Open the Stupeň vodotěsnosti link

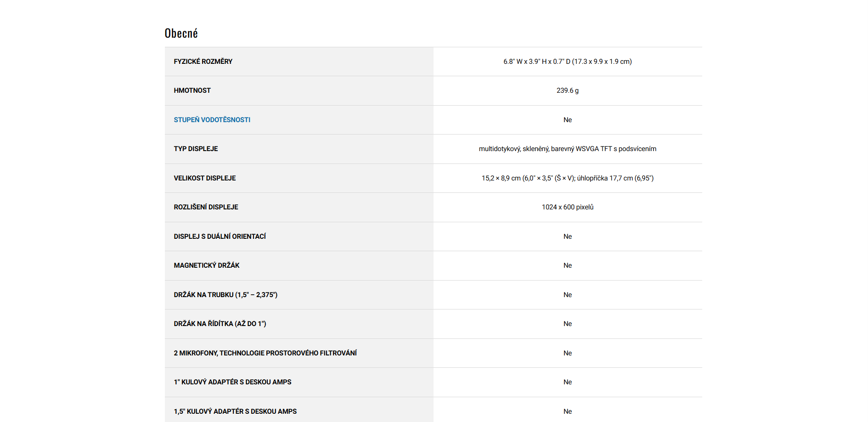click(212, 120)
